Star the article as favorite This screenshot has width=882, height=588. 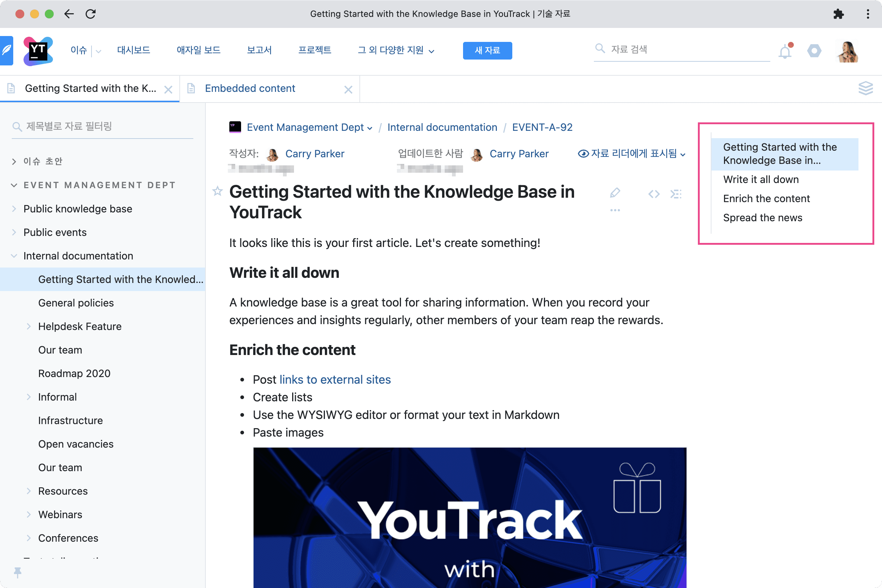click(x=218, y=191)
